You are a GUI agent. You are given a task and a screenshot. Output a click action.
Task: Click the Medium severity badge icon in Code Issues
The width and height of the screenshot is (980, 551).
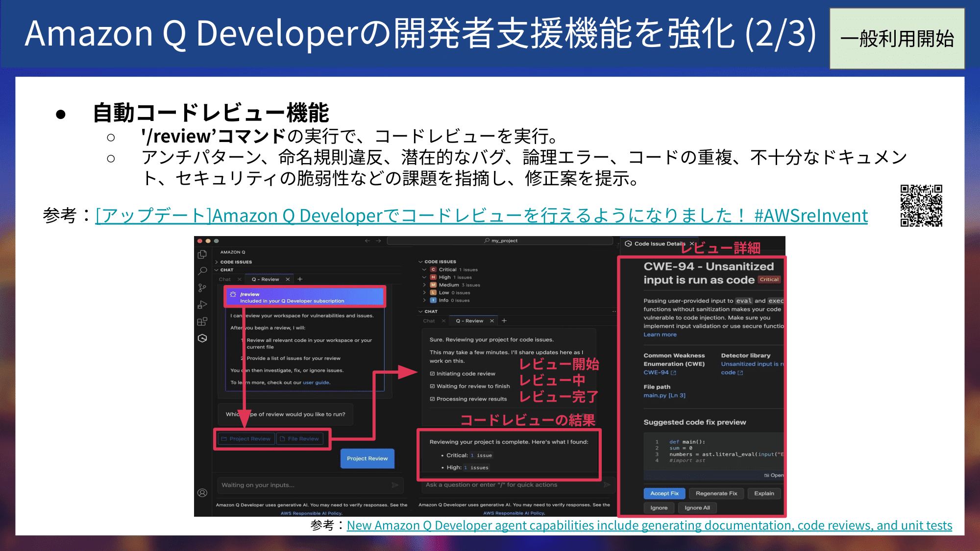tap(433, 285)
